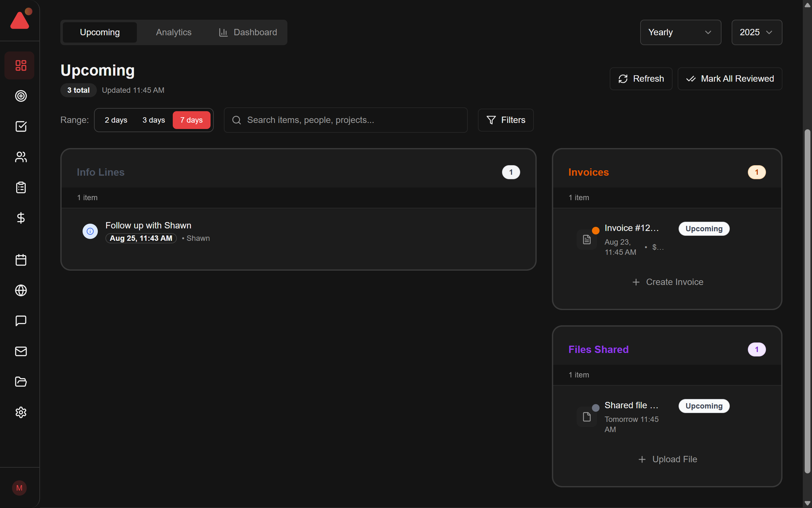Open the chat bubble messages icon in the sidebar
Screen dimensions: 812x508
(21, 321)
